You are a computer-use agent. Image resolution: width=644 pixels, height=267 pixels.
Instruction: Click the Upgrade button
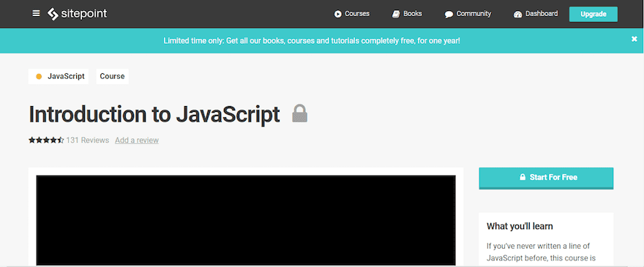(594, 14)
